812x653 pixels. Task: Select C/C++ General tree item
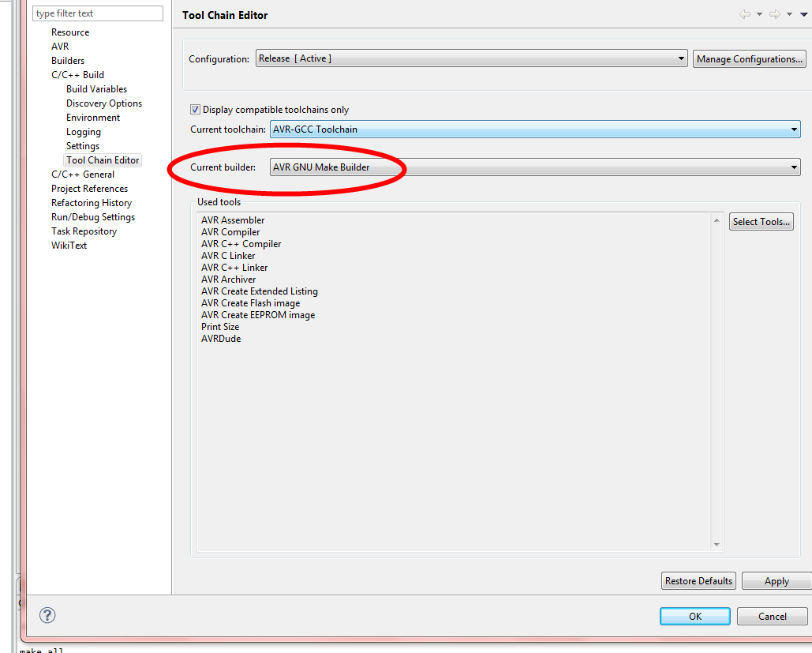click(83, 175)
